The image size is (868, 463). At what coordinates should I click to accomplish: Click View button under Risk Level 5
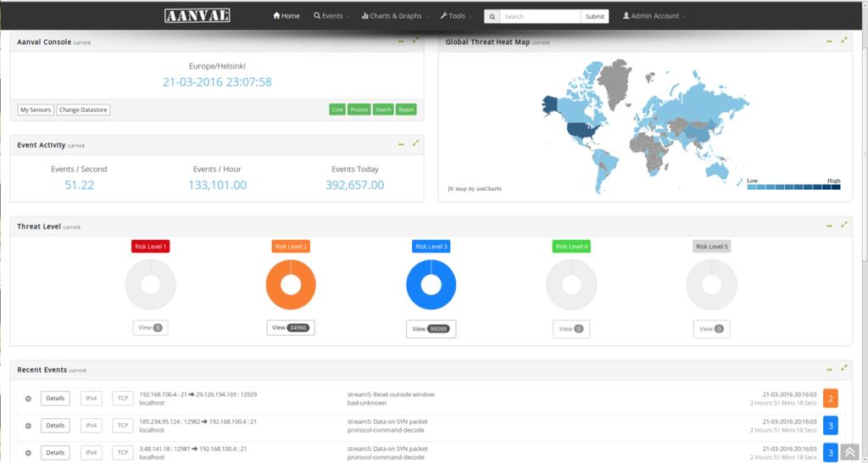pyautogui.click(x=712, y=329)
